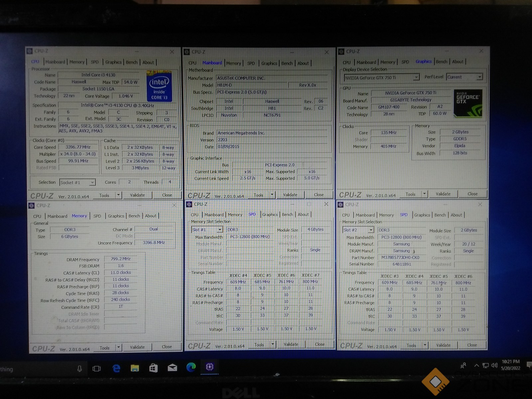Click the Tools button in the Graphics window
This screenshot has width=532, height=399.
point(410,194)
